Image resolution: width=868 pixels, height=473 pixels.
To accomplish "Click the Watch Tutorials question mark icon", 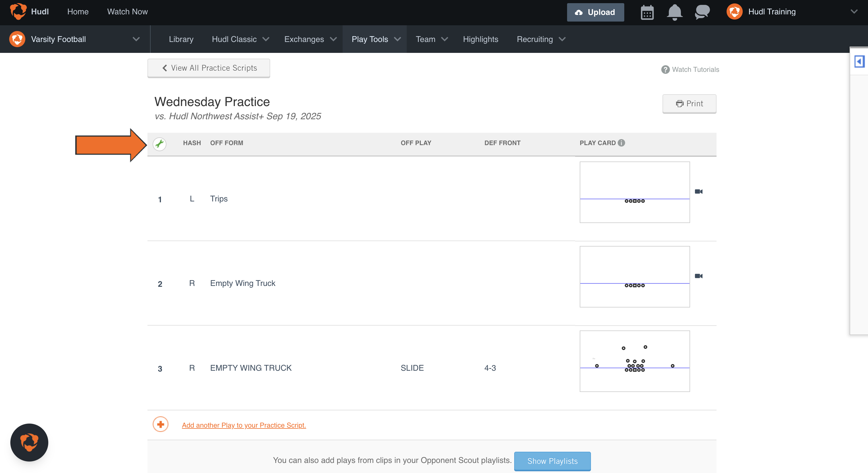I will 665,70.
